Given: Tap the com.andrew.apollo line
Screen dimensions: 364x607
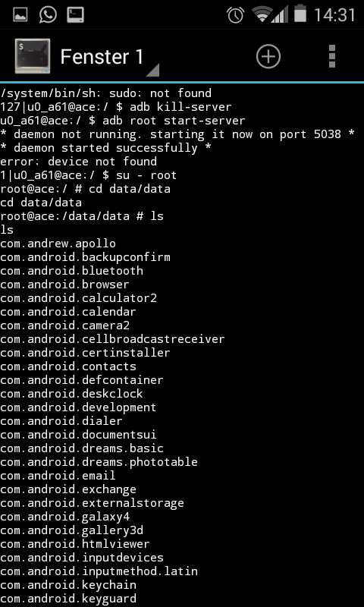Looking at the screenshot, I should tap(58, 244).
